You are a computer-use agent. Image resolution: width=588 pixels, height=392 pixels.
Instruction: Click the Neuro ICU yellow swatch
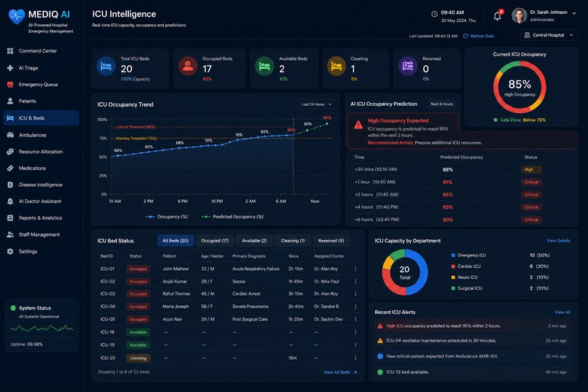click(453, 277)
